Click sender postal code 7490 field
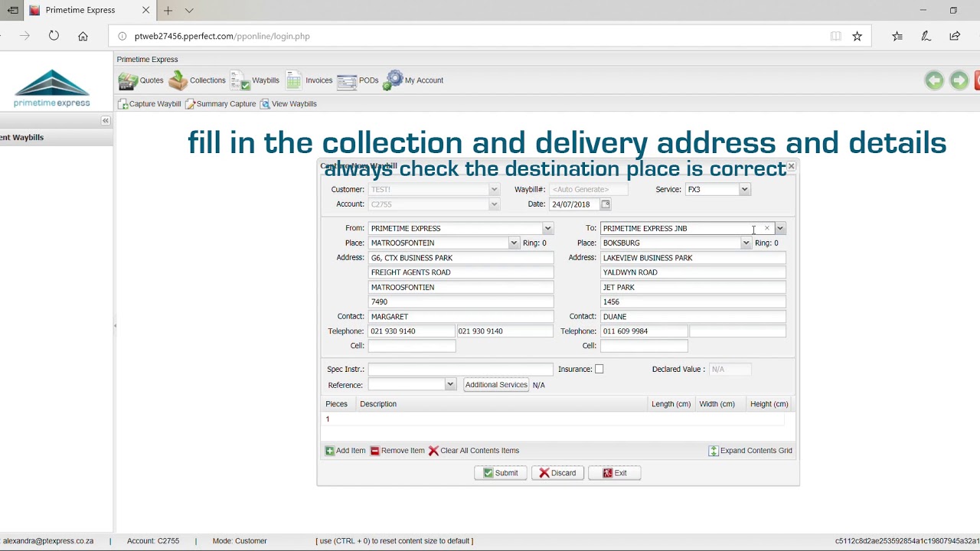The height and width of the screenshot is (551, 980). coord(460,302)
